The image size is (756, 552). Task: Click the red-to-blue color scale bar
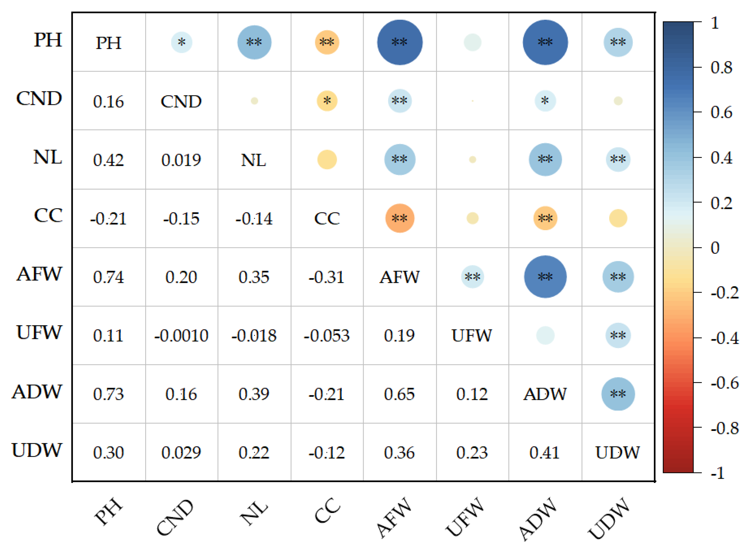click(x=678, y=247)
